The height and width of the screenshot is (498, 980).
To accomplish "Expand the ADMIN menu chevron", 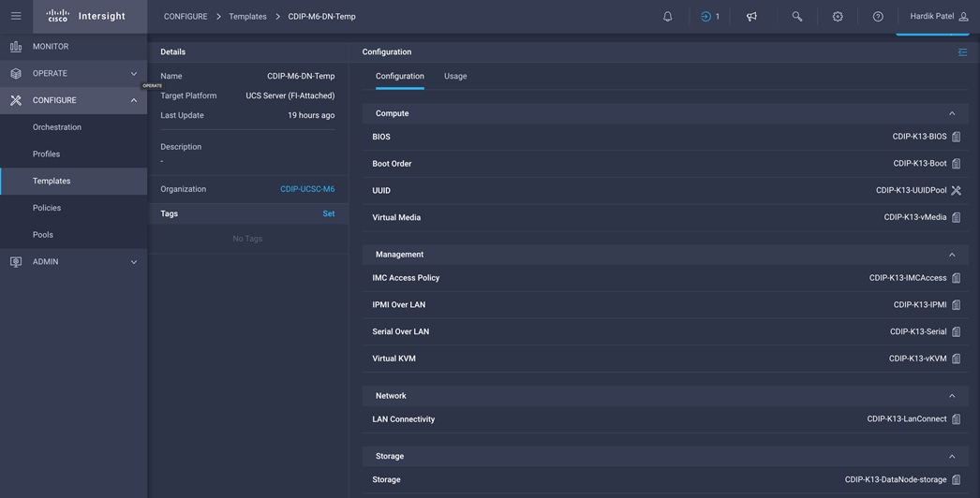I will click(134, 262).
